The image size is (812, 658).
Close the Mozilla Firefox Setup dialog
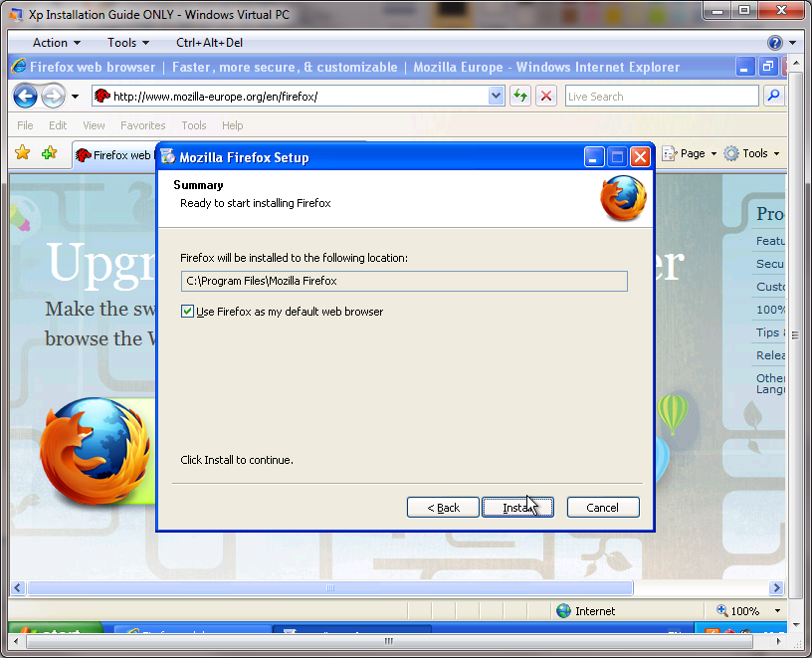(x=640, y=156)
